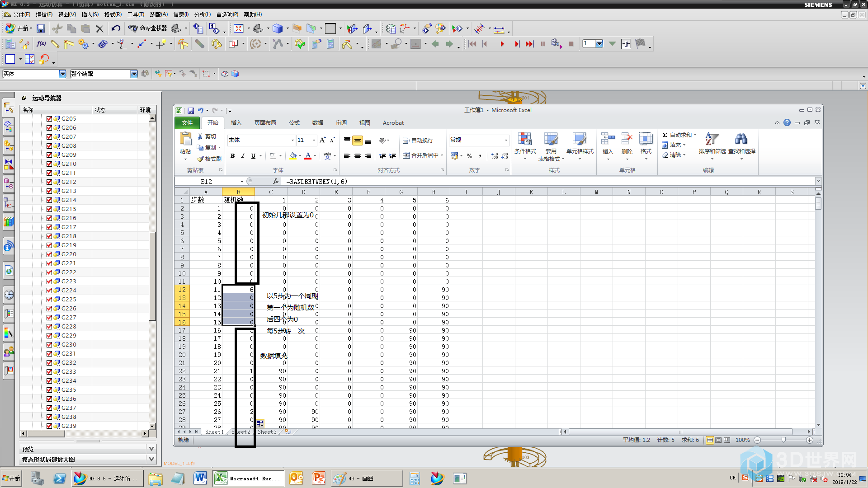
Task: Open the NX assembly scope dropdown
Action: pyautogui.click(x=134, y=74)
